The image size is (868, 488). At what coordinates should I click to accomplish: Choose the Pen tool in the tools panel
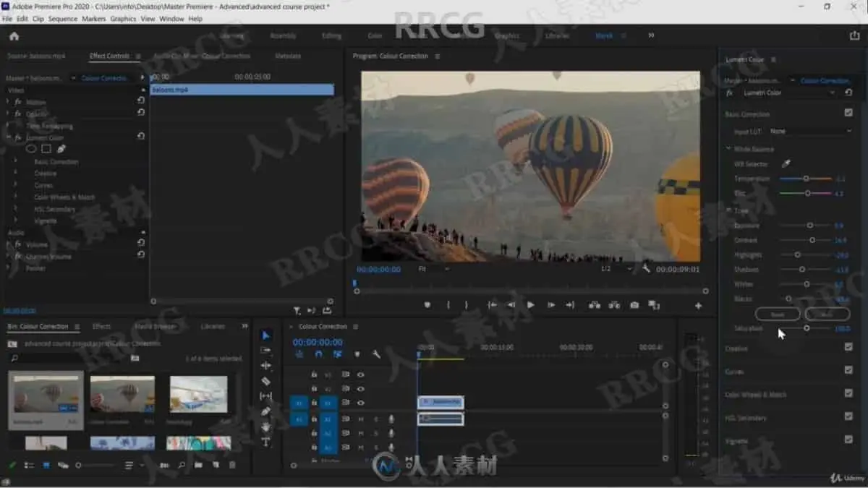tap(265, 411)
